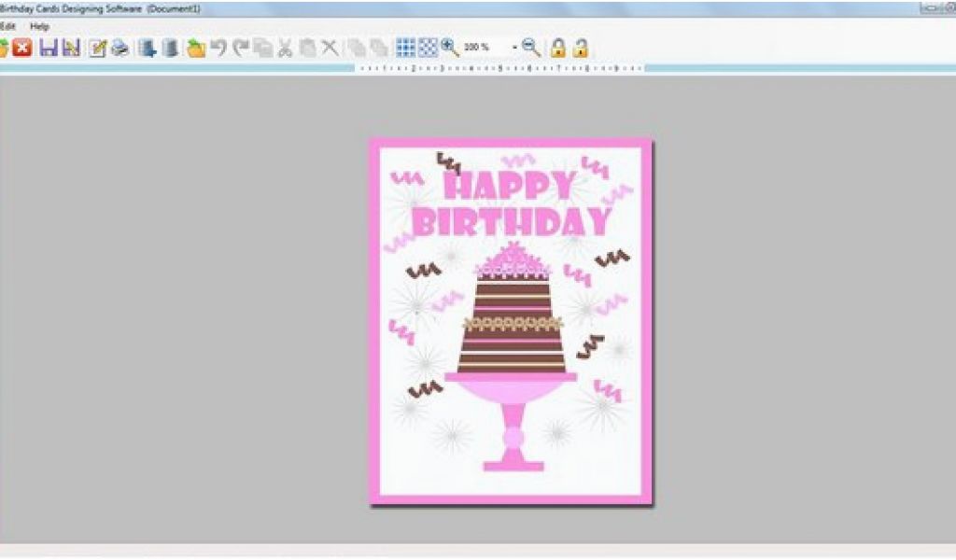Screen dimensions: 956x560
Task: Click the zoom in magnifier
Action: pyautogui.click(x=450, y=48)
